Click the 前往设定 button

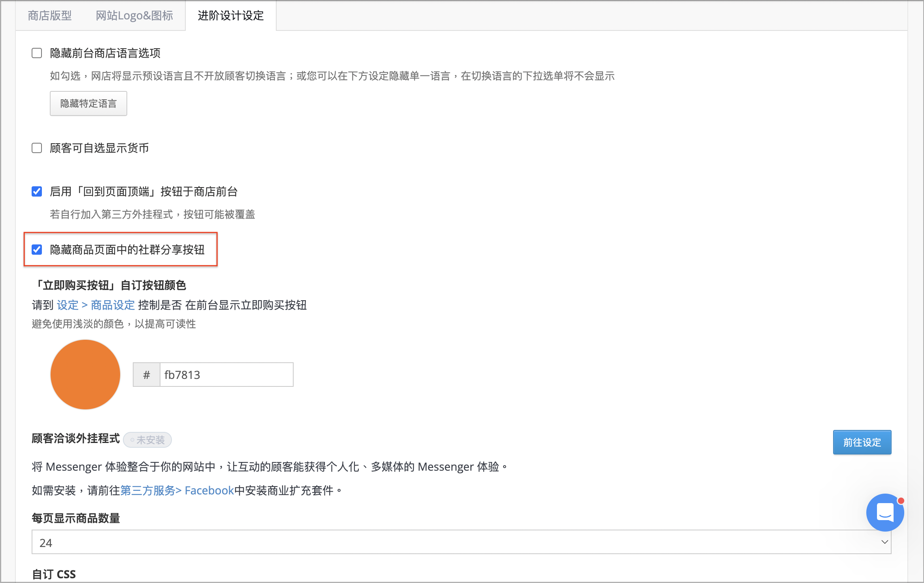862,442
